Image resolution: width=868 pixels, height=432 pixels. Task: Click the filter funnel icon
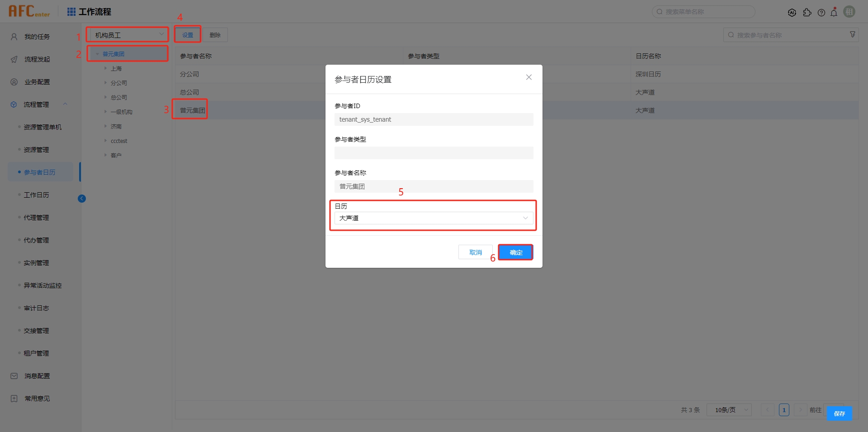click(x=853, y=34)
